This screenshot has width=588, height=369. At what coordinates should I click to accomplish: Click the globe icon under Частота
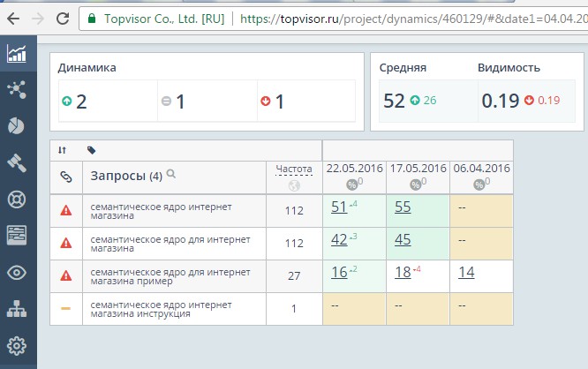coord(294,185)
